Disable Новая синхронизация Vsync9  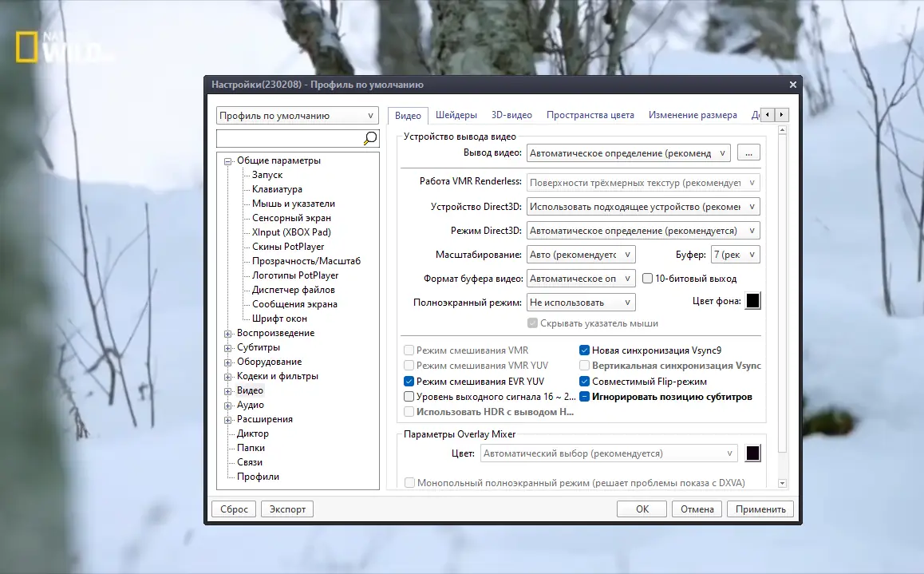coord(584,350)
